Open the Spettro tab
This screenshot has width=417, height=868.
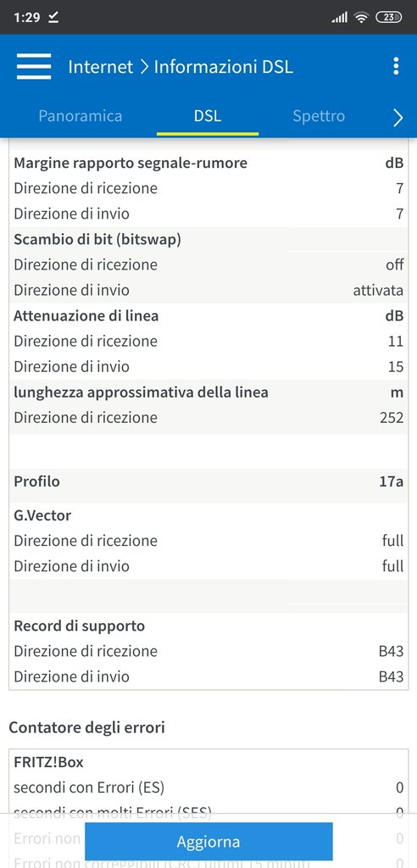click(319, 115)
